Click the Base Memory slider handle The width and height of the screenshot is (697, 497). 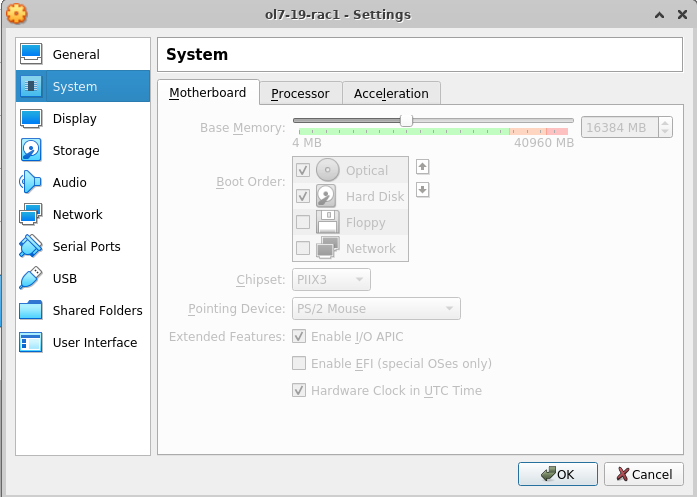pos(406,120)
